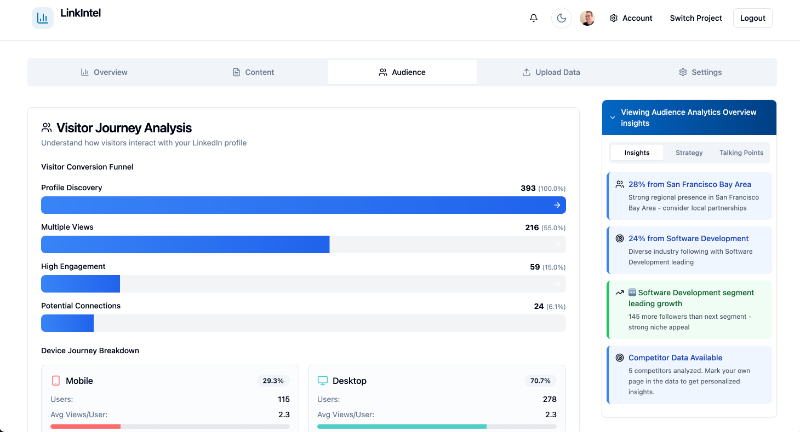Screen dimensions: 800x432
Task: Click the Competitor Data Available target icon
Action: point(620,357)
